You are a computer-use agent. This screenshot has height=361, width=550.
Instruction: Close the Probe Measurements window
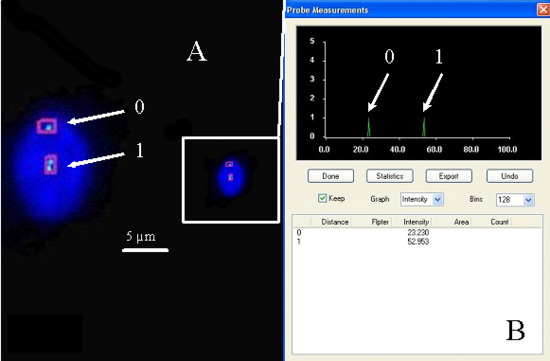click(x=543, y=9)
